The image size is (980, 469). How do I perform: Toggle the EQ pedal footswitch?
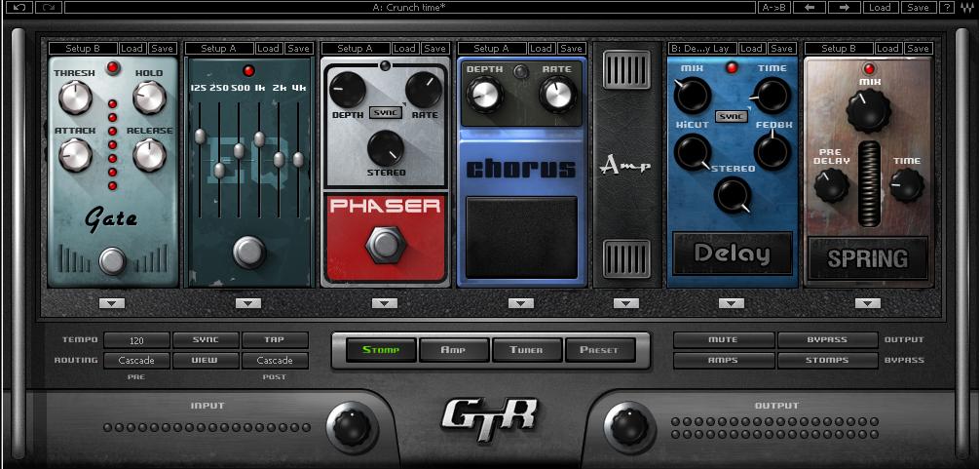[x=249, y=252]
